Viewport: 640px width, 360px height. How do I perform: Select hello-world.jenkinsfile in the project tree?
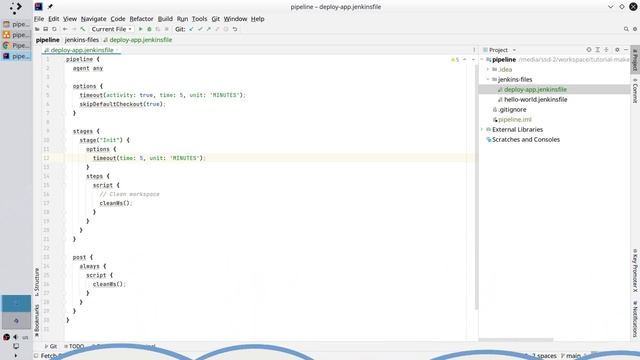tap(536, 99)
